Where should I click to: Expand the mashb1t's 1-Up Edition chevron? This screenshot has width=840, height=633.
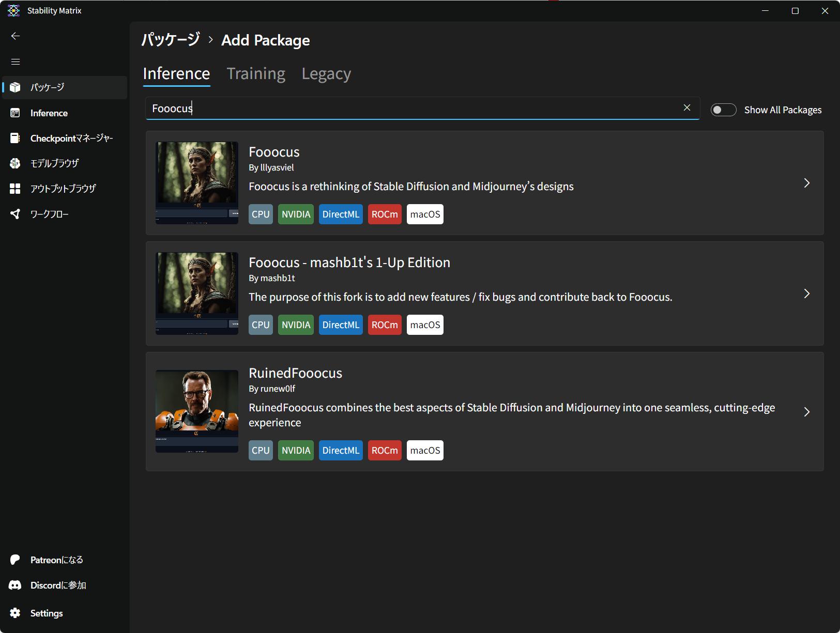point(806,294)
